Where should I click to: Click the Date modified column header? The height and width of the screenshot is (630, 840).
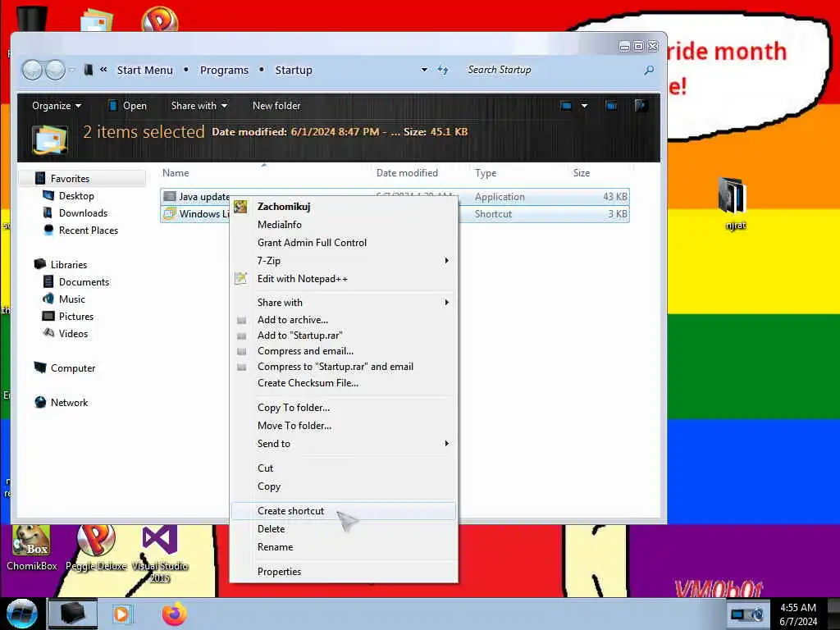[407, 173]
